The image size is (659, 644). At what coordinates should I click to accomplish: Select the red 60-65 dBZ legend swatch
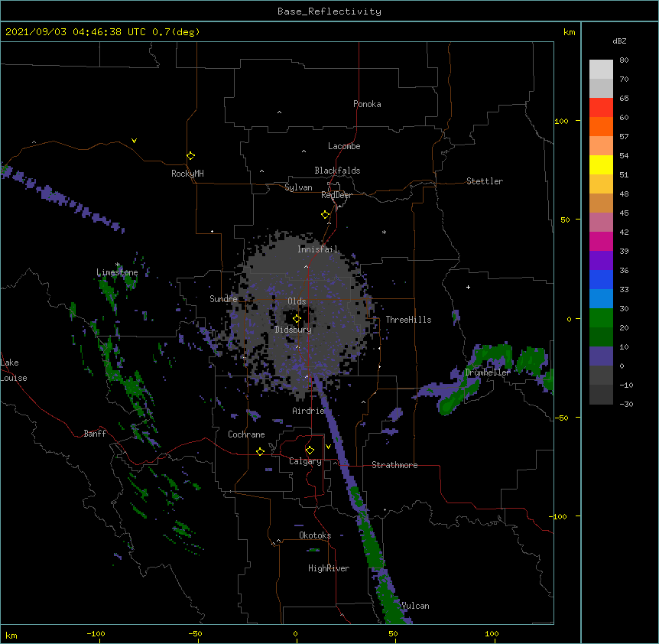[x=601, y=108]
